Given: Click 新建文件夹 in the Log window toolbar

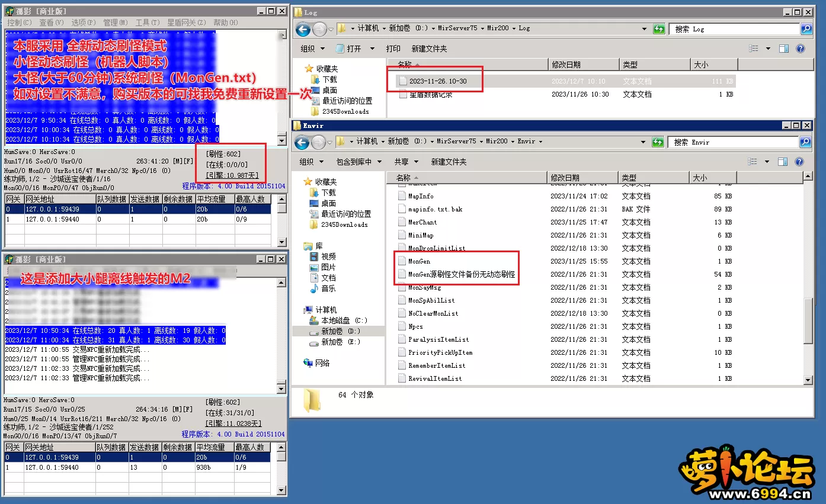Looking at the screenshot, I should [x=429, y=49].
